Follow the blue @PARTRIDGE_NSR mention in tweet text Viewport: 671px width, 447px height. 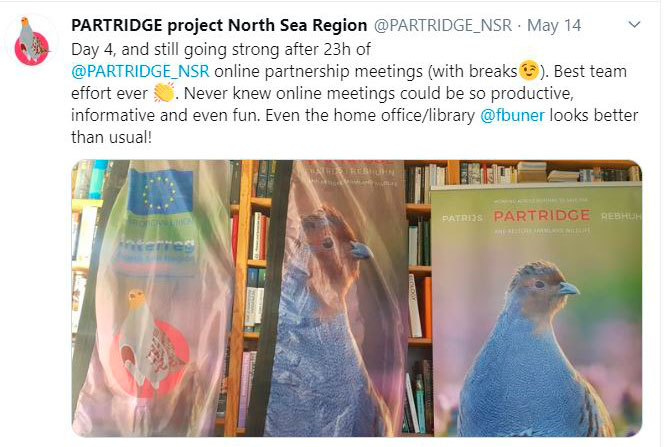coord(140,71)
